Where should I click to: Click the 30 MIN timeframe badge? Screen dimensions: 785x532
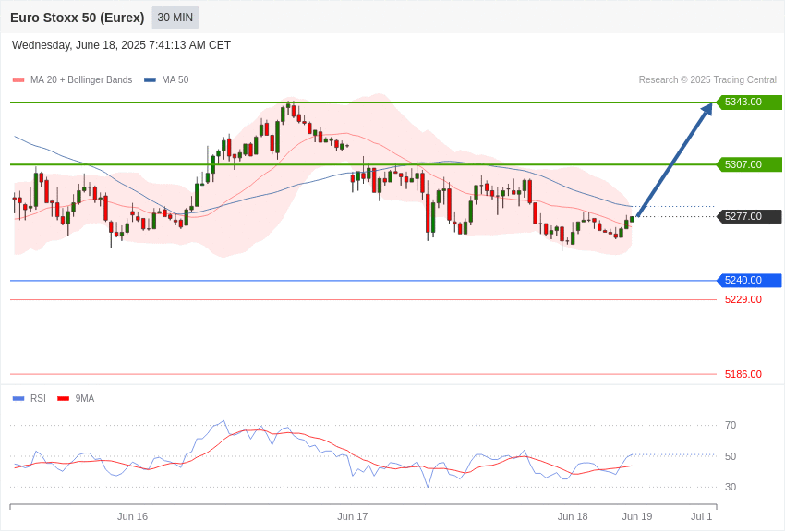click(175, 18)
